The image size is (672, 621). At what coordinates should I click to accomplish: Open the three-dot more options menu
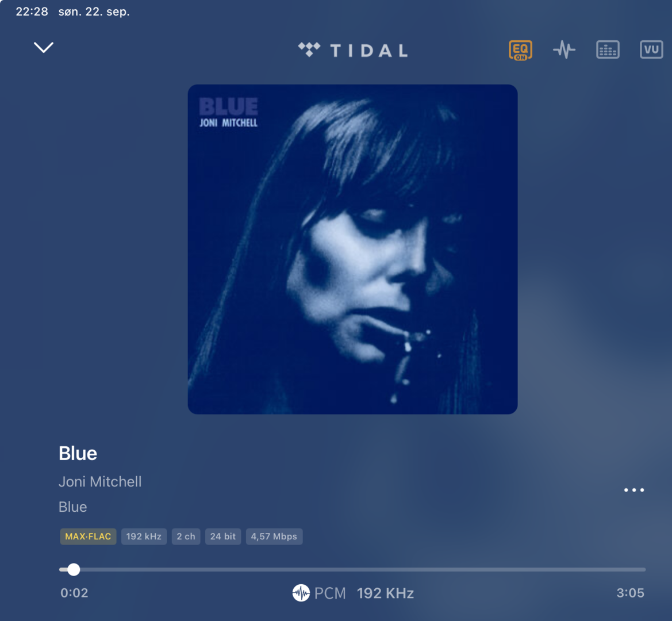coord(634,490)
